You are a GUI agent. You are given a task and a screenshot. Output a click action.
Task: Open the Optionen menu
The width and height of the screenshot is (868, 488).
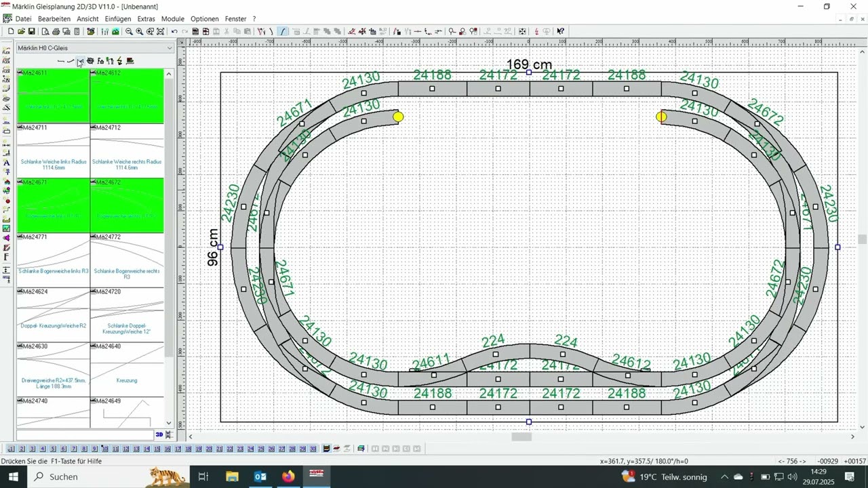coord(205,19)
